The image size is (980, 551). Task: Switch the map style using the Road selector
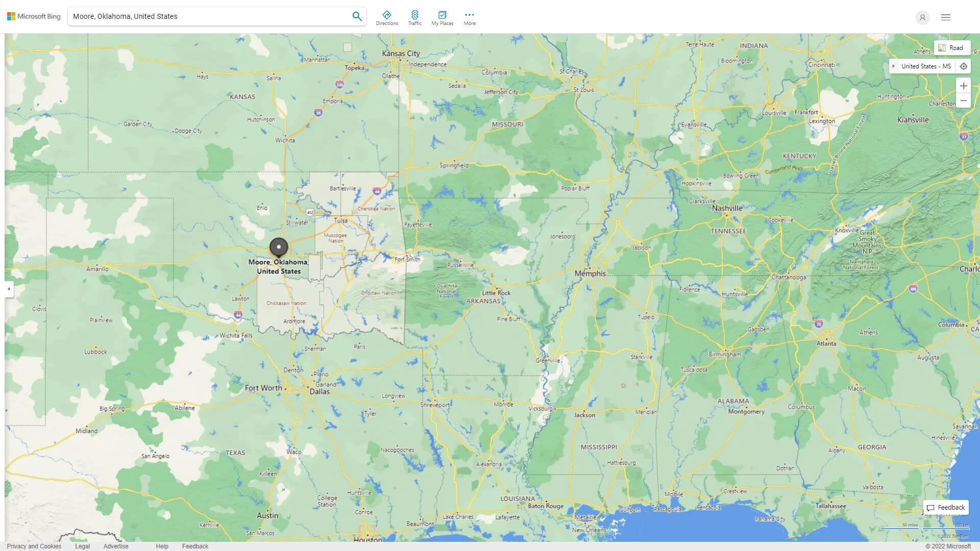click(x=952, y=47)
